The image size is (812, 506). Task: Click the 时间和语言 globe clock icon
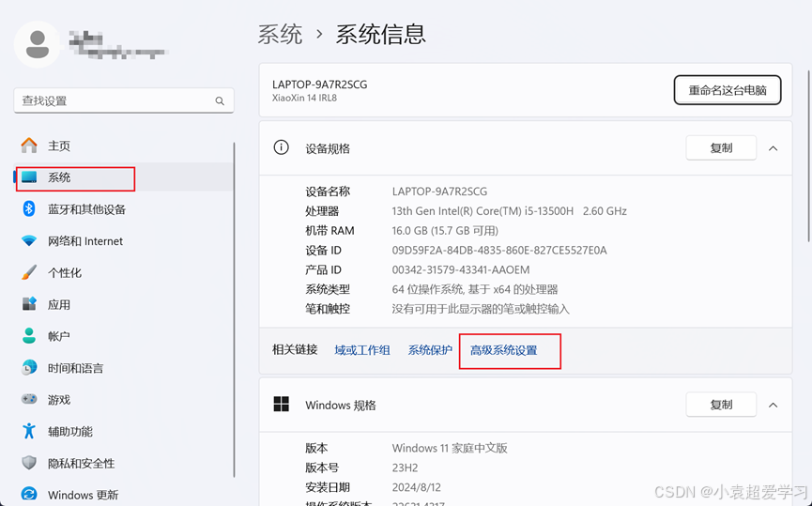29,368
